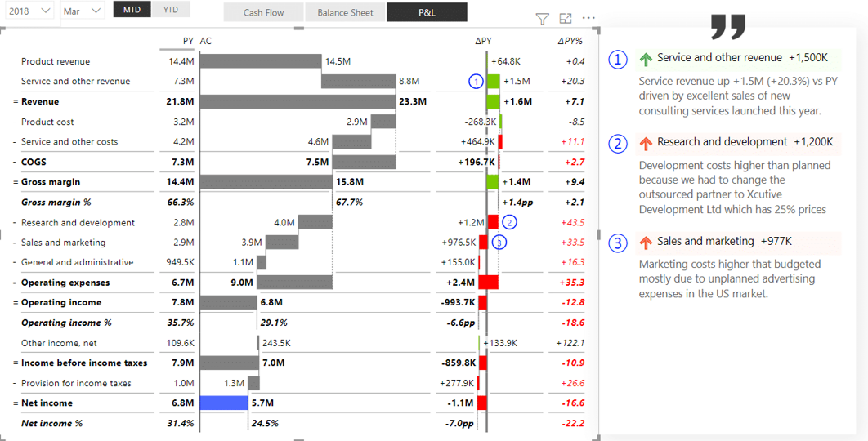Open the Mar month dropdown
Viewport: 868px width, 441px height.
point(83,11)
